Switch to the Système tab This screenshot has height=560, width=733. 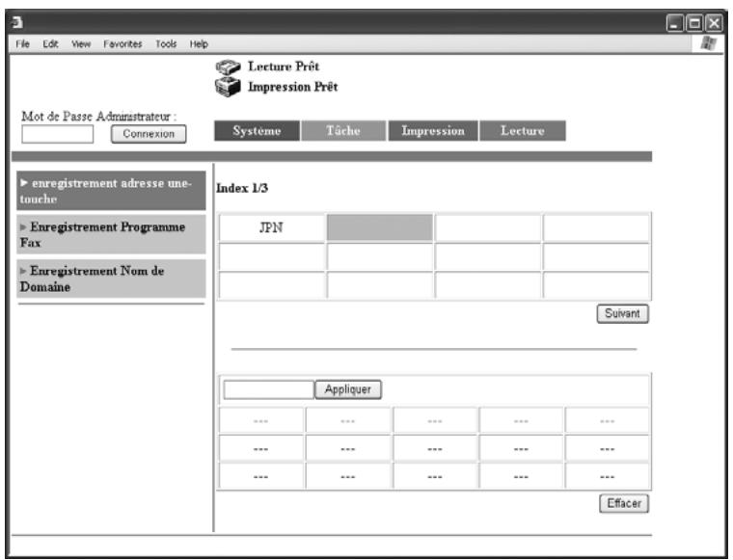coord(257,131)
